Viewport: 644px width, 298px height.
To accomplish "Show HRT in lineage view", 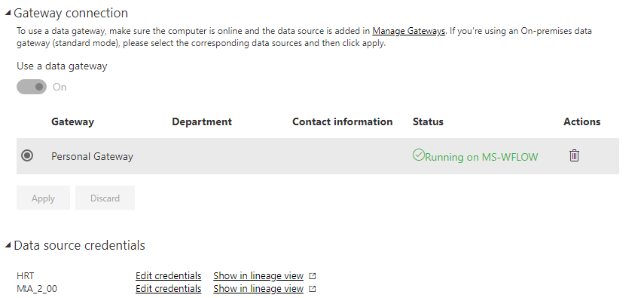I will 258,276.
